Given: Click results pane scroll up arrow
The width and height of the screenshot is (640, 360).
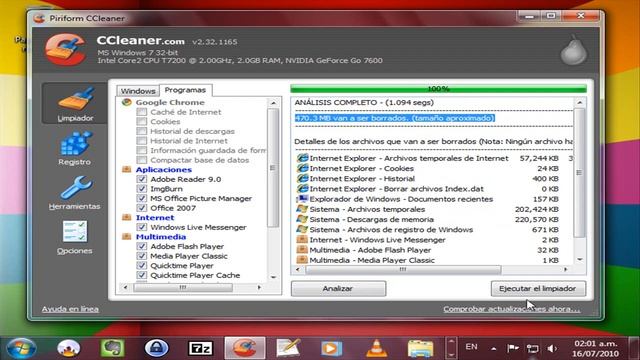Looking at the screenshot, I should pyautogui.click(x=580, y=102).
